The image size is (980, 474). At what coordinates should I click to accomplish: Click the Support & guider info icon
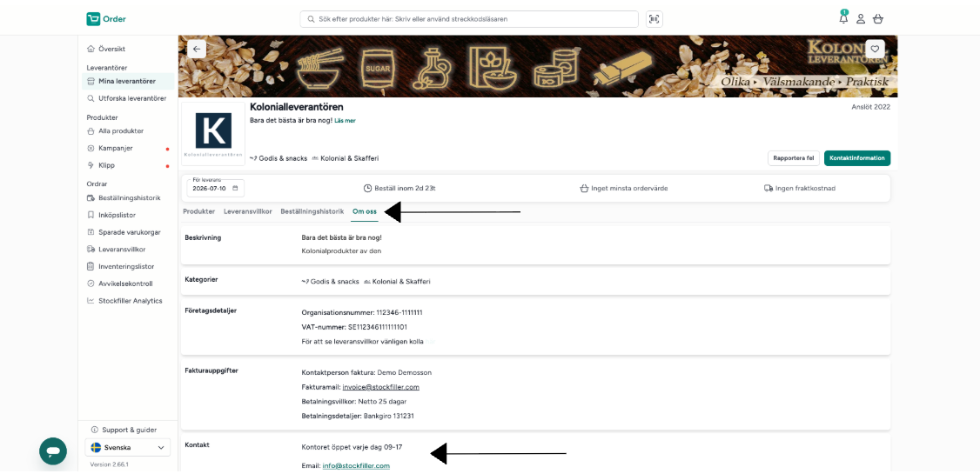coord(94,430)
